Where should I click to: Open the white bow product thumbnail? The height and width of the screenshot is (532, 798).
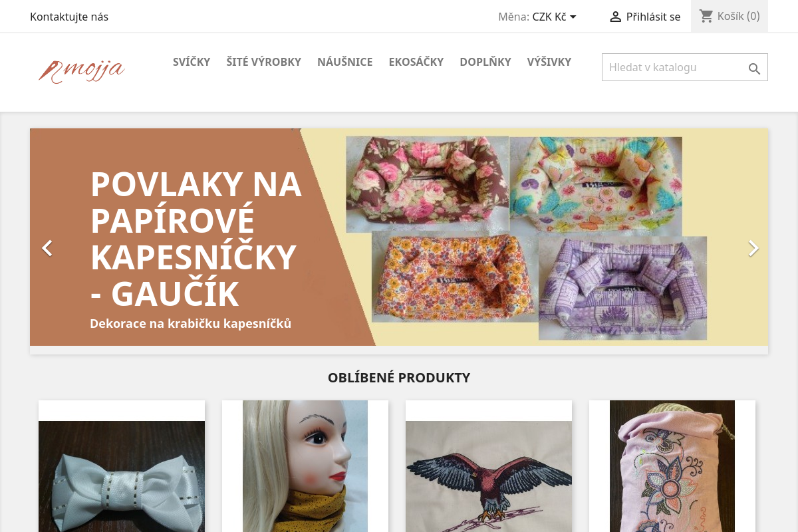click(x=122, y=476)
